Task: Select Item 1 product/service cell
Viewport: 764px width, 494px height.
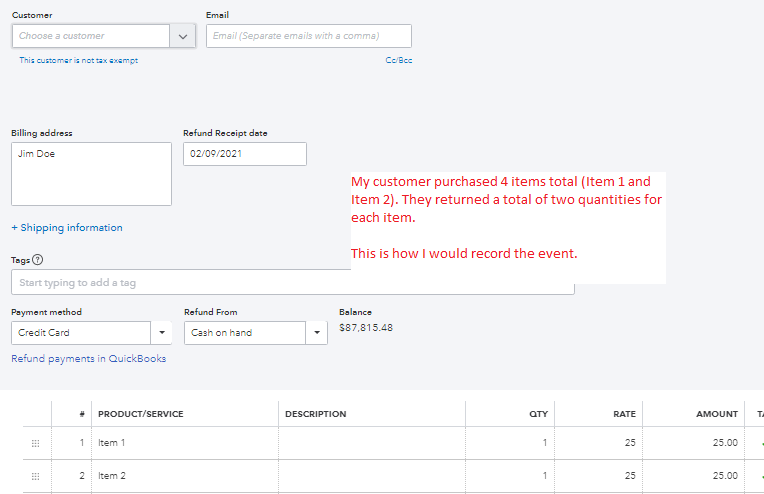Action: pos(185,443)
